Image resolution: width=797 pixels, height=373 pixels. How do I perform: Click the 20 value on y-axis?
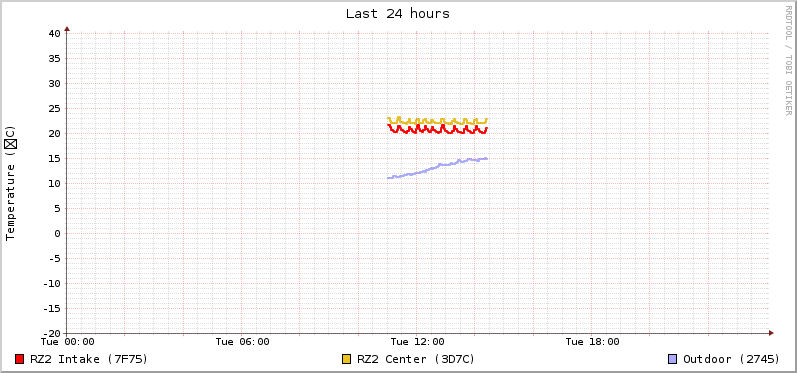click(x=55, y=134)
